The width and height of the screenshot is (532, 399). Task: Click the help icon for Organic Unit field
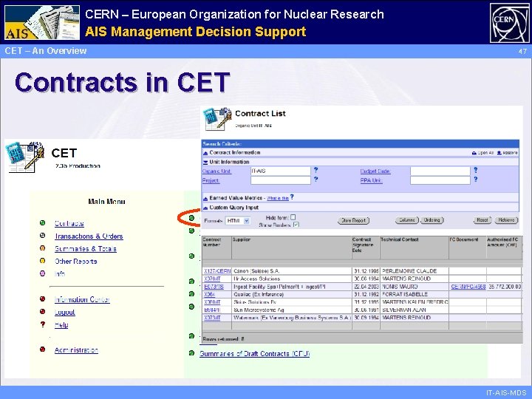[316, 170]
